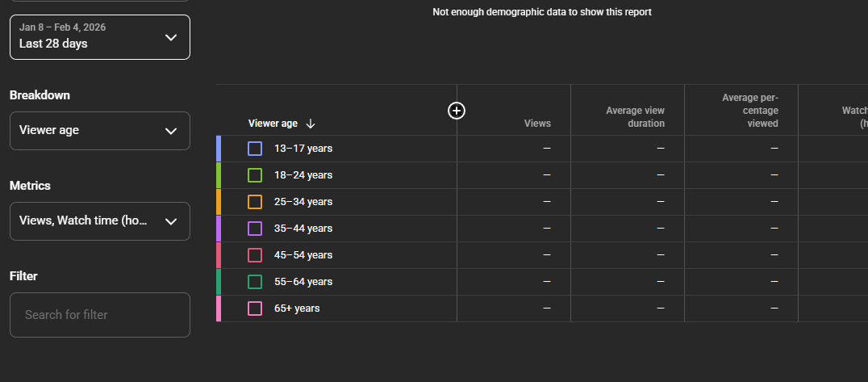
Task: Open the Last 28 days date range dropdown
Action: coord(99,37)
